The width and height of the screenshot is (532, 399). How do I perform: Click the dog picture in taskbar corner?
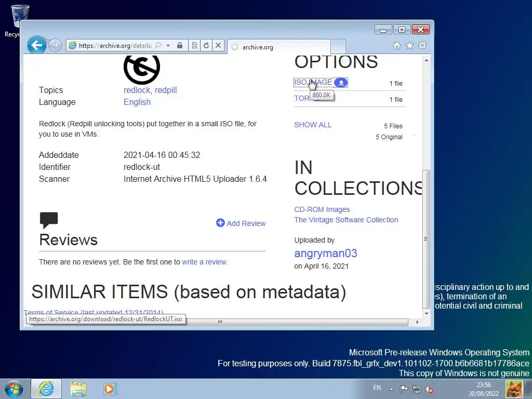click(x=514, y=389)
